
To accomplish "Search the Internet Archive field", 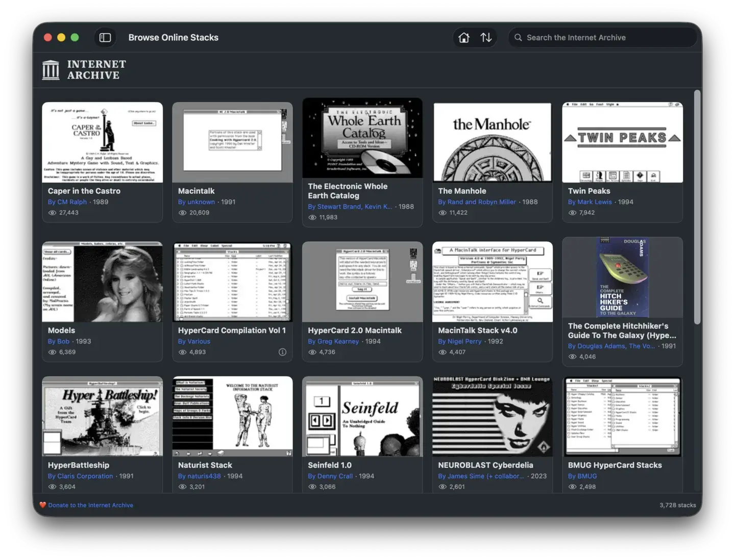I will tap(602, 38).
